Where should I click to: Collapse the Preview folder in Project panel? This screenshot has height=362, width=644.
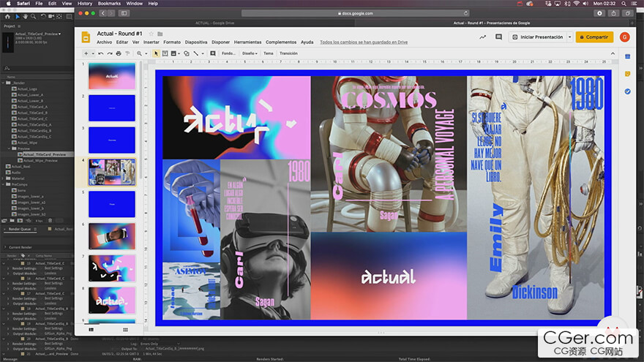tap(9, 148)
